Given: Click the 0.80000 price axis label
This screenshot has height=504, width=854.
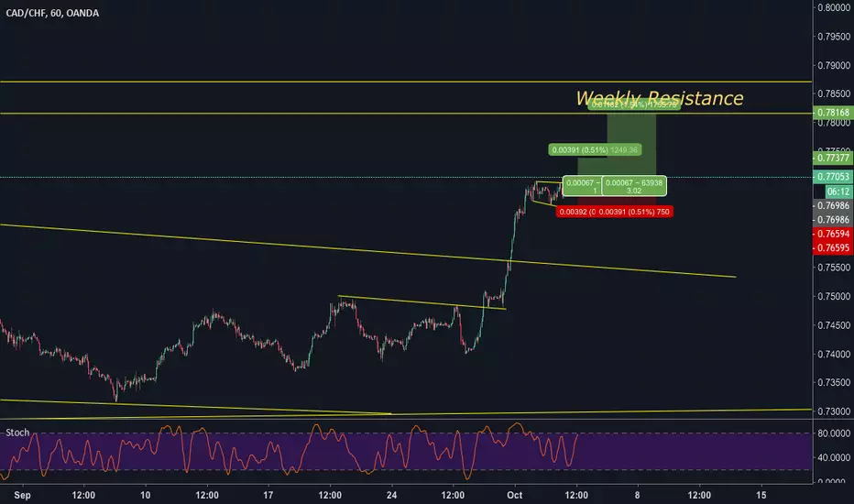Looking at the screenshot, I should point(834,7).
